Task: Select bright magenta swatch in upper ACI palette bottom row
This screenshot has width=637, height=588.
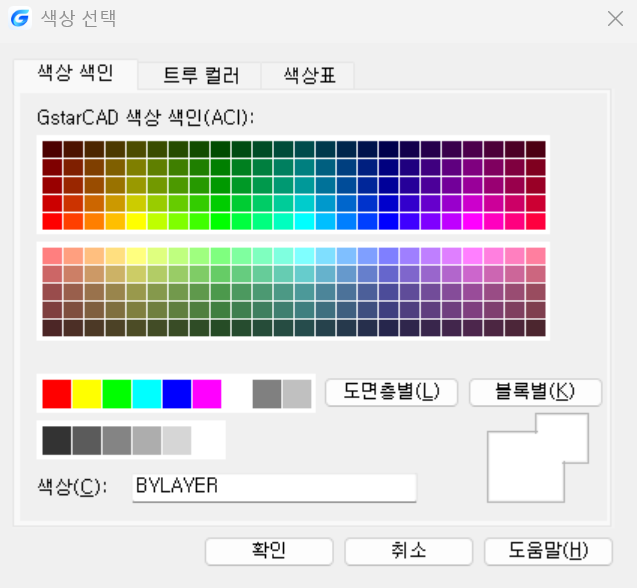Action: pos(472,221)
